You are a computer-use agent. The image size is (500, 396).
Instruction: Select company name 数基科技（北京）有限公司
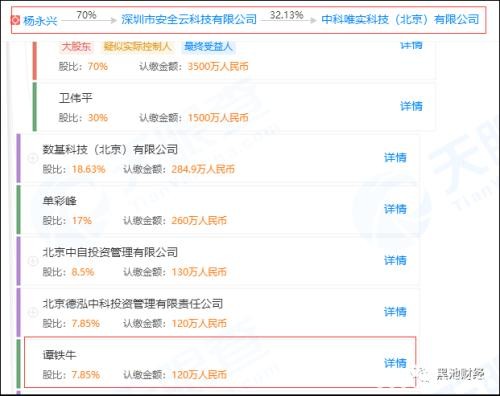pyautogui.click(x=110, y=149)
